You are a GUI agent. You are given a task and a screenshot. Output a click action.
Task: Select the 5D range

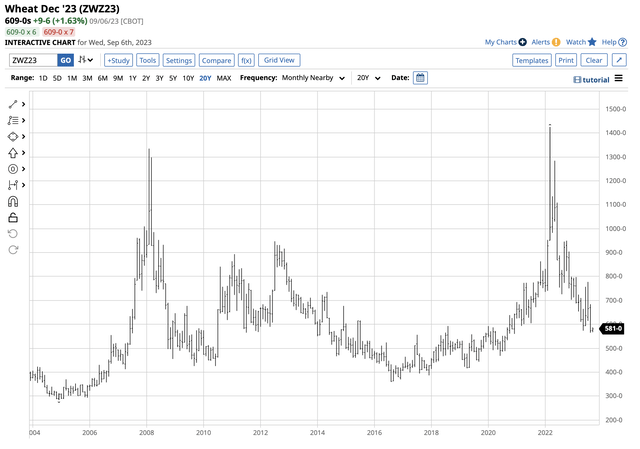[57, 78]
